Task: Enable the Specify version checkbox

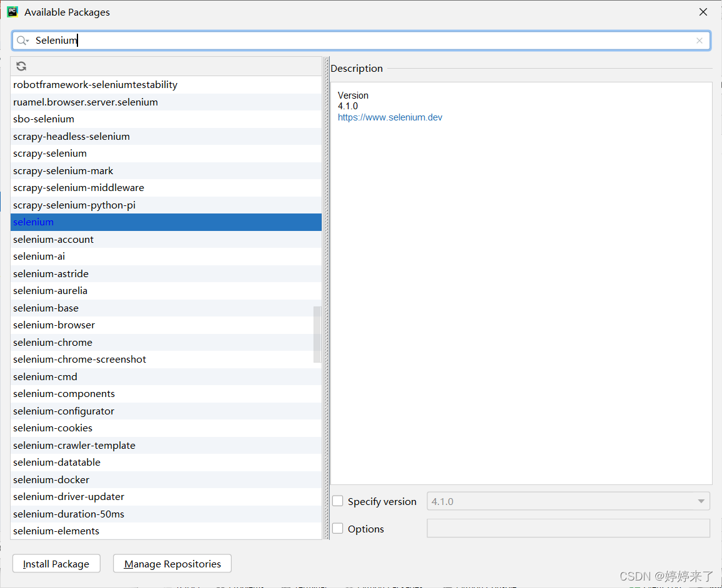Action: pyautogui.click(x=337, y=501)
